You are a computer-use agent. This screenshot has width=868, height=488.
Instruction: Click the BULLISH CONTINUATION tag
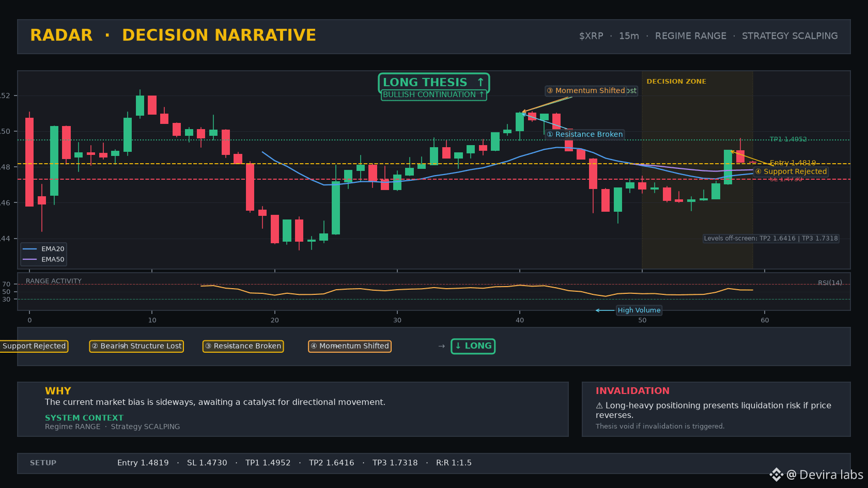[433, 95]
